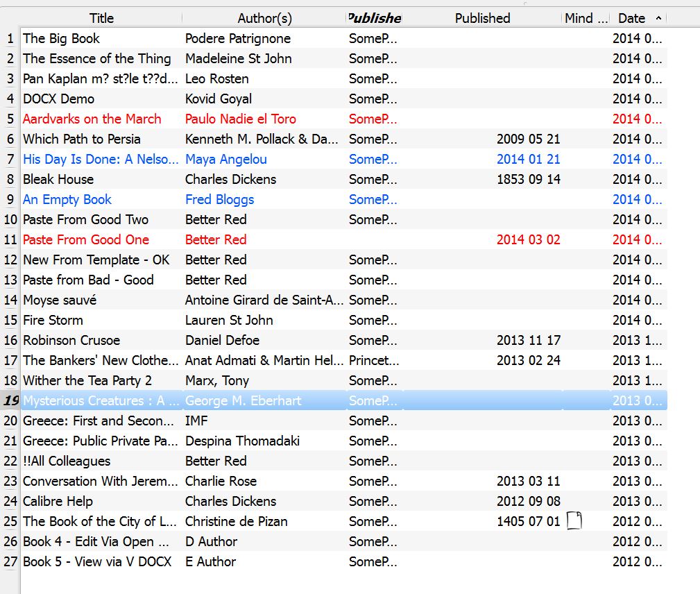Click the Princet... publisher cell
This screenshot has height=594, width=700.
coord(374,360)
